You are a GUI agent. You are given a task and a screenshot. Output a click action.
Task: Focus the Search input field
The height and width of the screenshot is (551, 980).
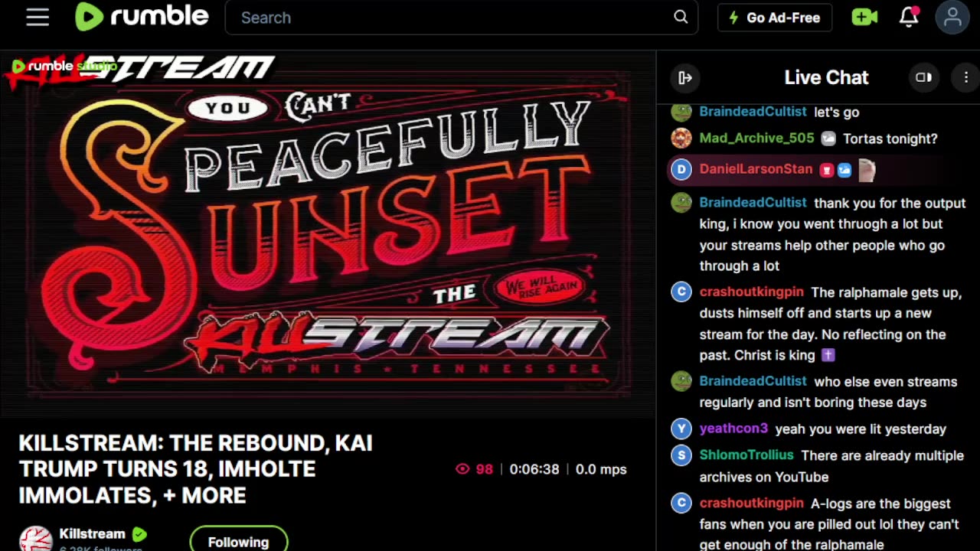click(x=452, y=18)
